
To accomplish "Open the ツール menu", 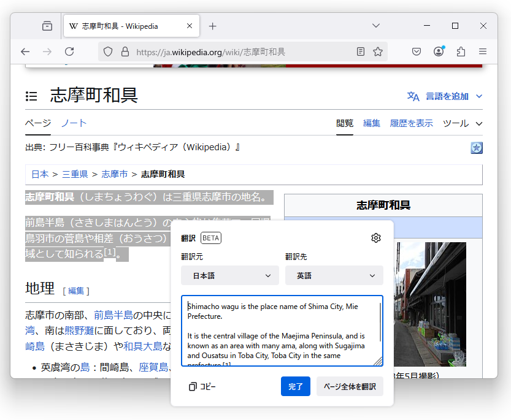I will 457,123.
